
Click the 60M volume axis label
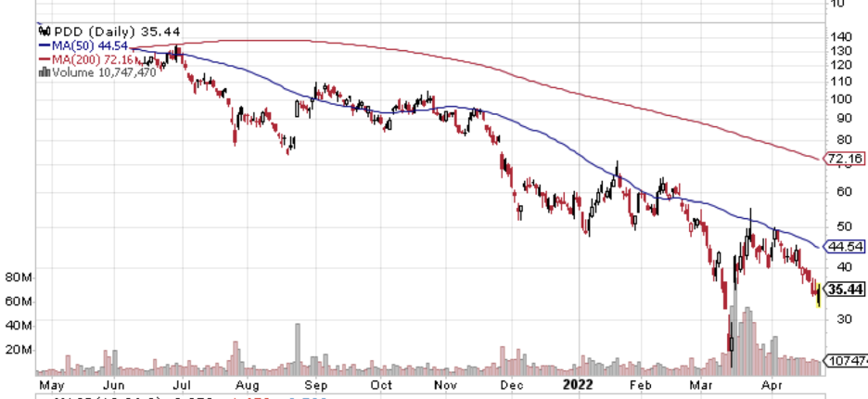coord(19,302)
